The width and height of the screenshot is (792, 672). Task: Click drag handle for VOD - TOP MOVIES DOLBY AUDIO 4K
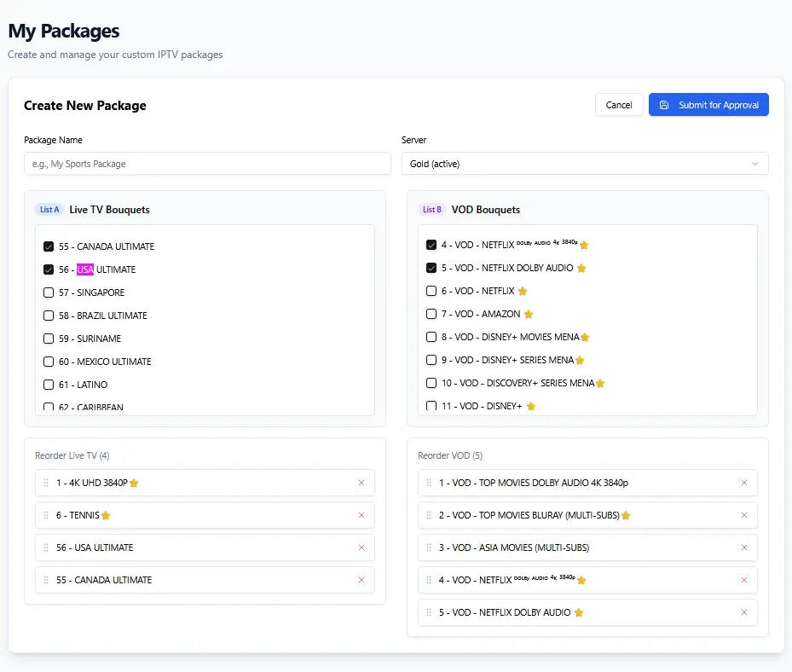click(429, 483)
